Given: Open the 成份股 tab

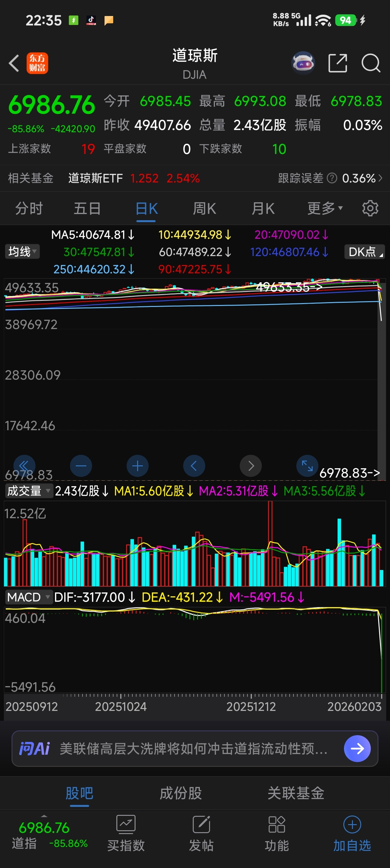Looking at the screenshot, I should click(181, 793).
